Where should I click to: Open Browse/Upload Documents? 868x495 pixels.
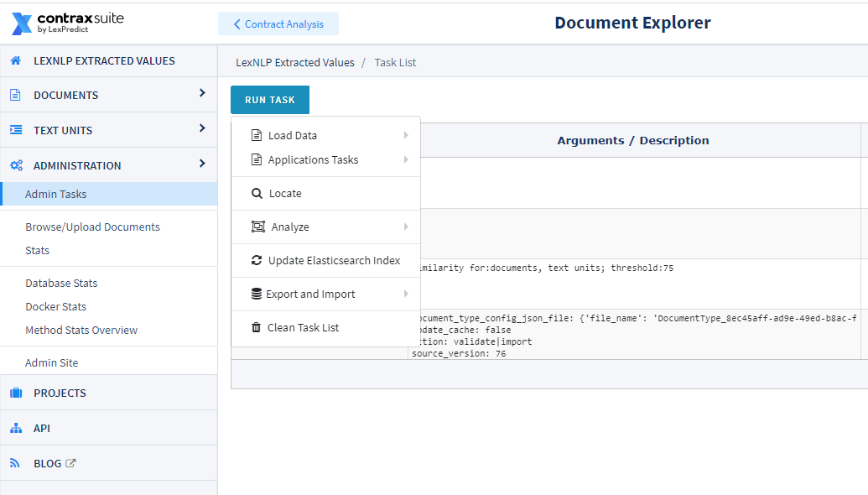(92, 227)
